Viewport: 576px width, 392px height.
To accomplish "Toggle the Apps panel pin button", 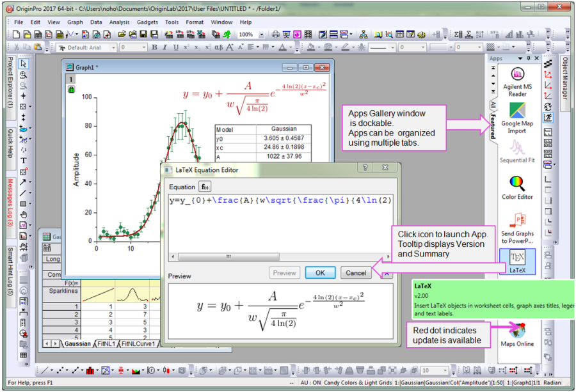I will pos(529,58).
